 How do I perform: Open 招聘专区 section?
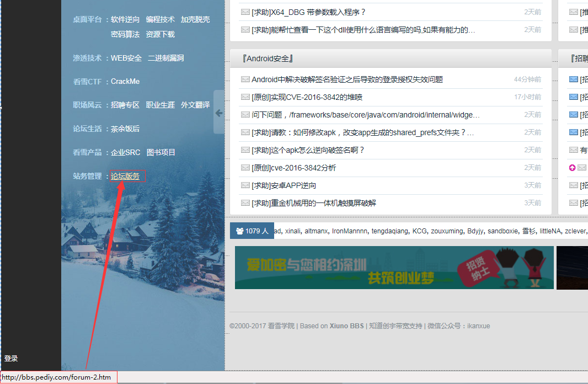[x=125, y=105]
